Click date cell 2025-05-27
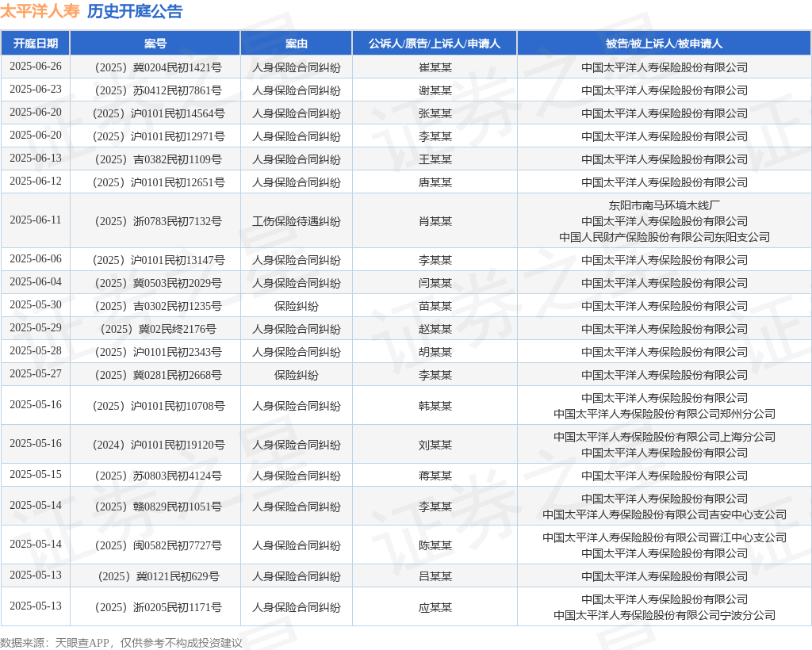The width and height of the screenshot is (812, 650). click(35, 374)
